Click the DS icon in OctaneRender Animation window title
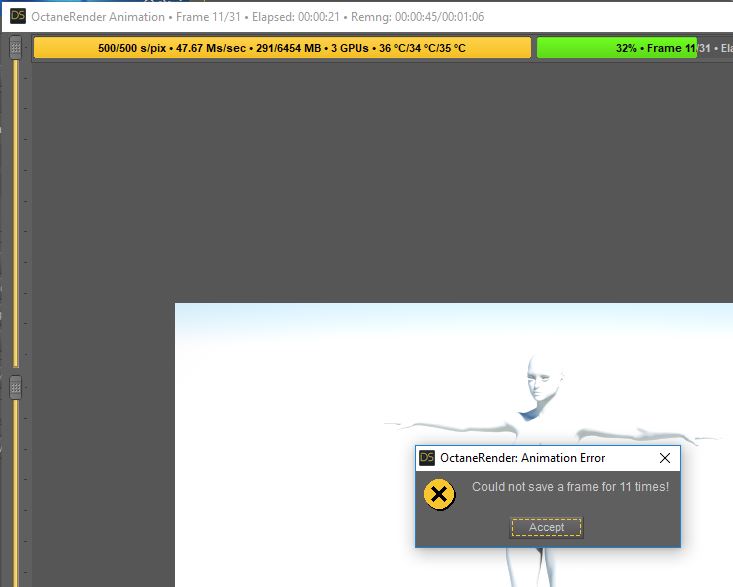 pyautogui.click(x=18, y=16)
